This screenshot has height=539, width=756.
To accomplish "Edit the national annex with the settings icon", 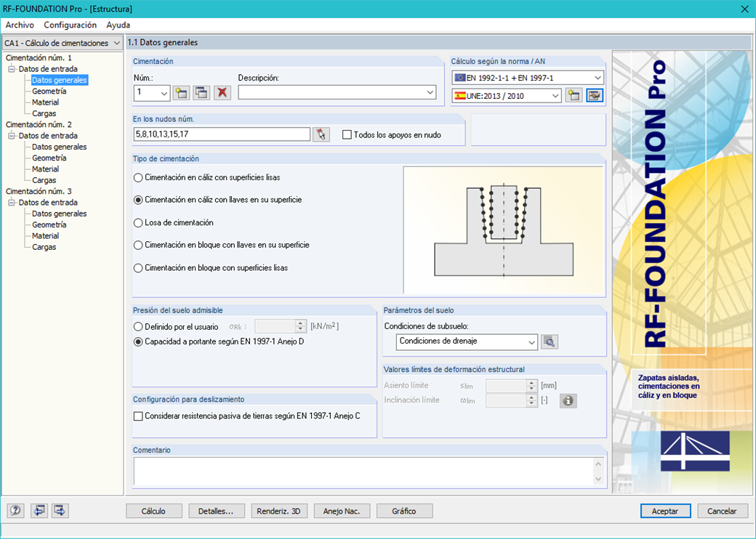I will 595,95.
